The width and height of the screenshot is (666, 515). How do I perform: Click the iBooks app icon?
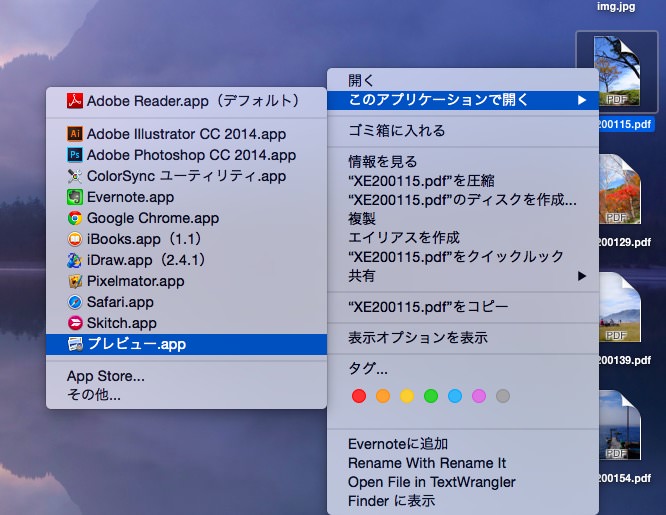(x=75, y=239)
